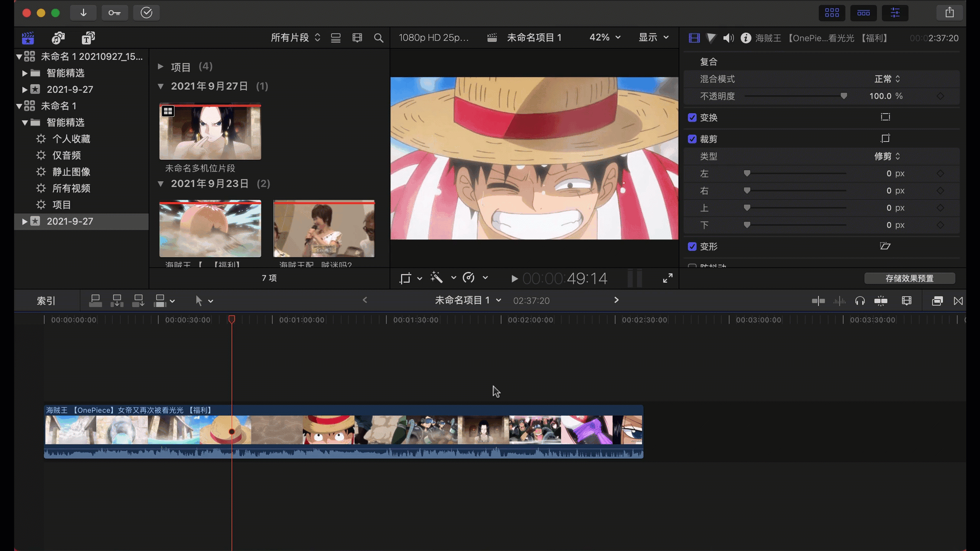Toggle the 裁剪 checkbox
Image resolution: width=980 pixels, height=551 pixels.
point(692,139)
